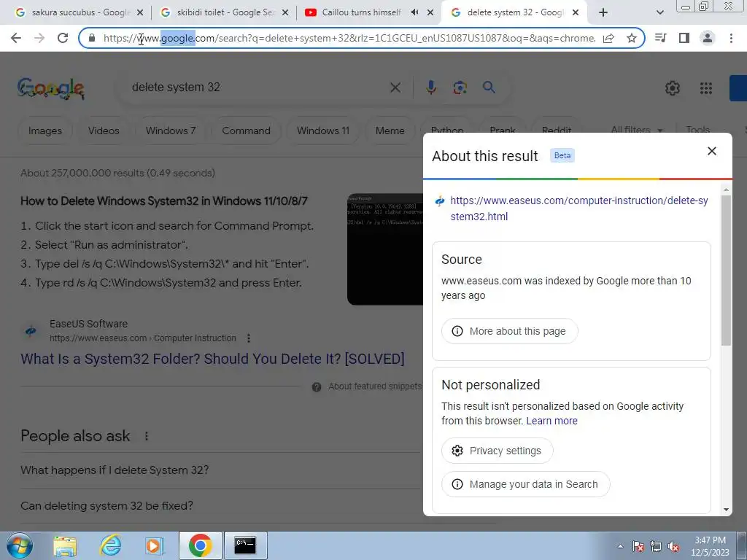Expand What happens if I delete System 32
The width and height of the screenshot is (747, 560).
(x=220, y=470)
